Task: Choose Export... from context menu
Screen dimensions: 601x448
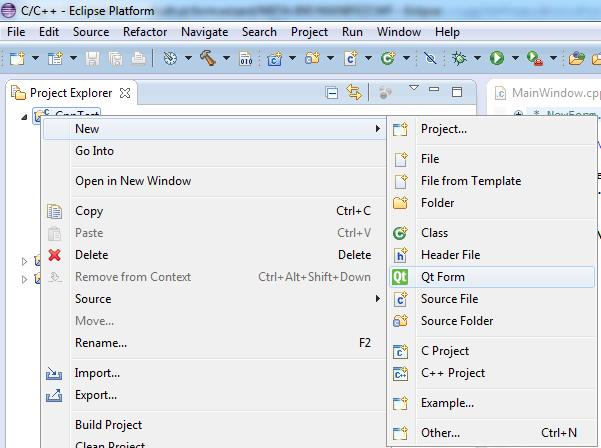Action: coord(214,395)
